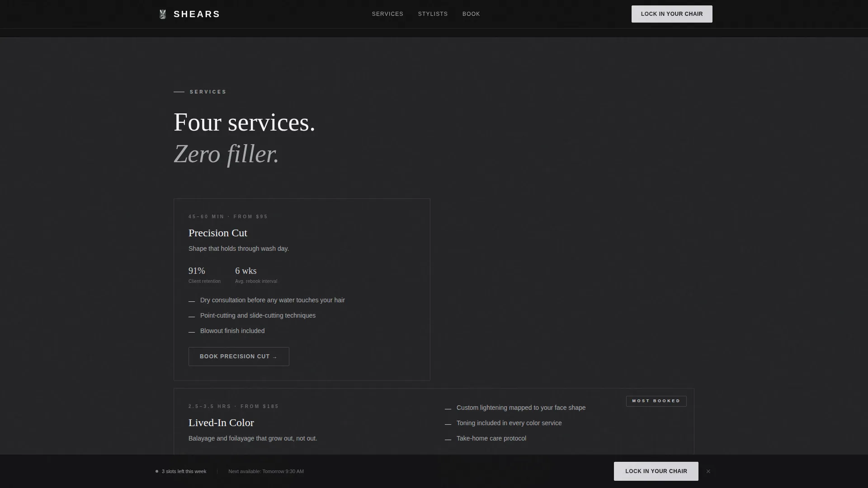Click the 'Four services.' heading
The width and height of the screenshot is (868, 488).
click(244, 122)
